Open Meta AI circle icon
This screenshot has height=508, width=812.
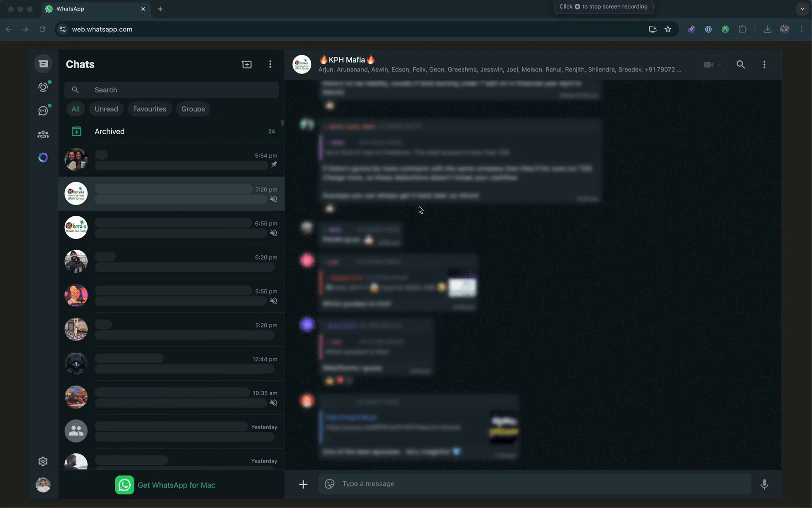43,157
